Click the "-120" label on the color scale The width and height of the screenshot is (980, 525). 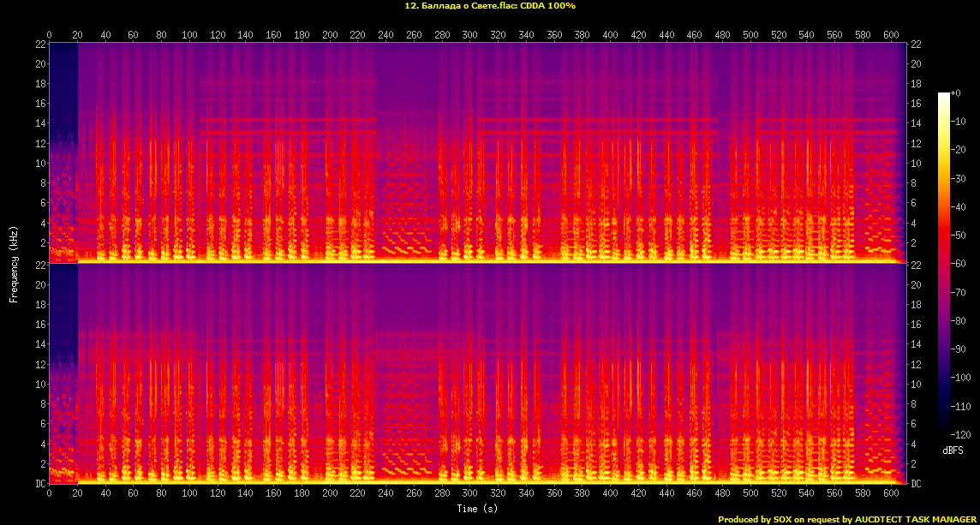pyautogui.click(x=959, y=435)
